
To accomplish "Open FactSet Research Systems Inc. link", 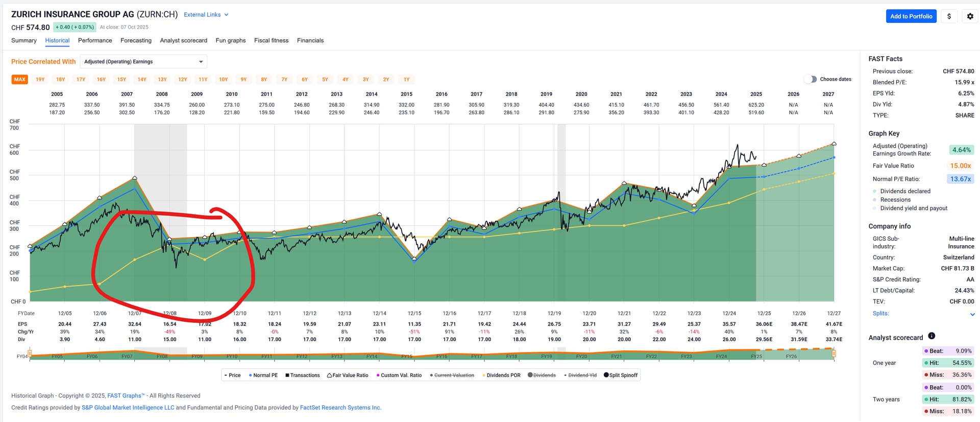I will click(x=340, y=408).
